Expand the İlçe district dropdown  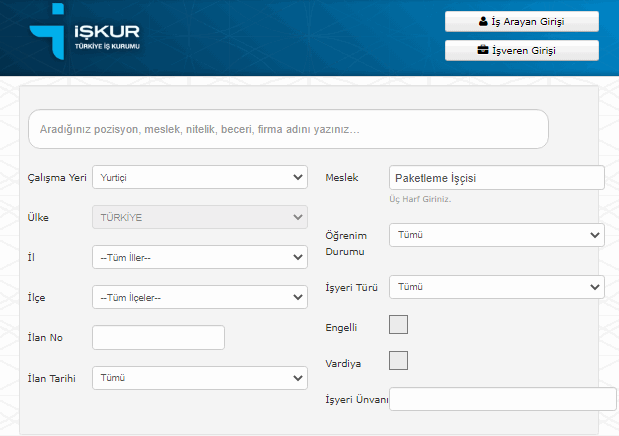point(199,297)
